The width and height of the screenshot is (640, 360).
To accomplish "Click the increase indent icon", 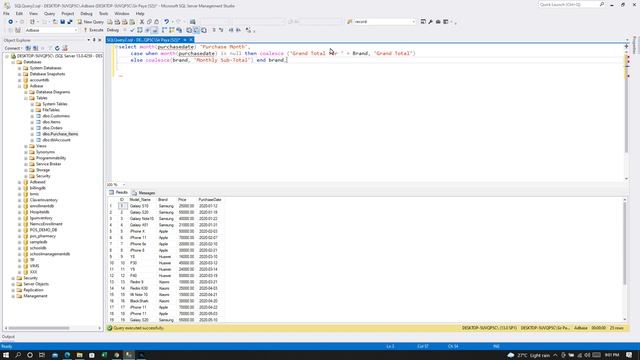I will coord(238,30).
